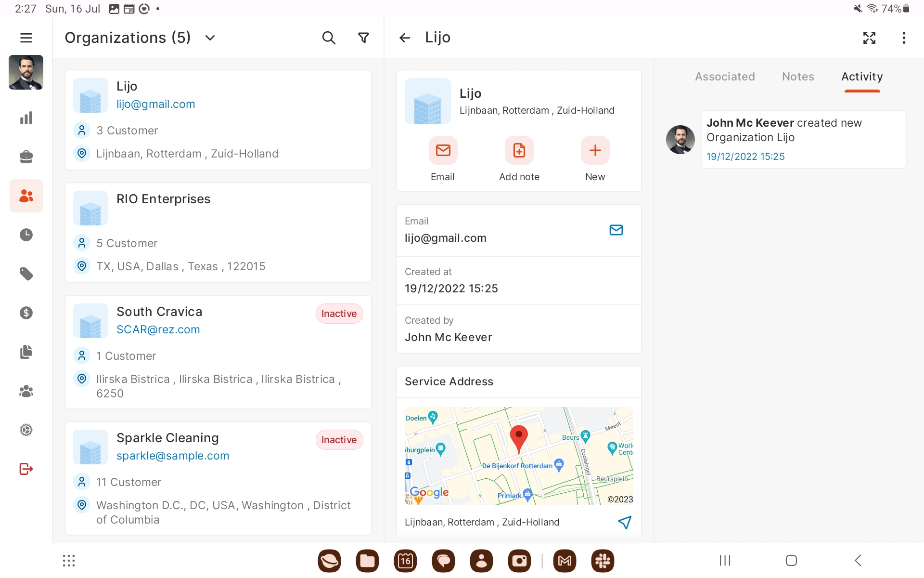Image resolution: width=924 pixels, height=578 pixels.
Task: Open the dashboard bar chart sidebar icon
Action: (26, 118)
